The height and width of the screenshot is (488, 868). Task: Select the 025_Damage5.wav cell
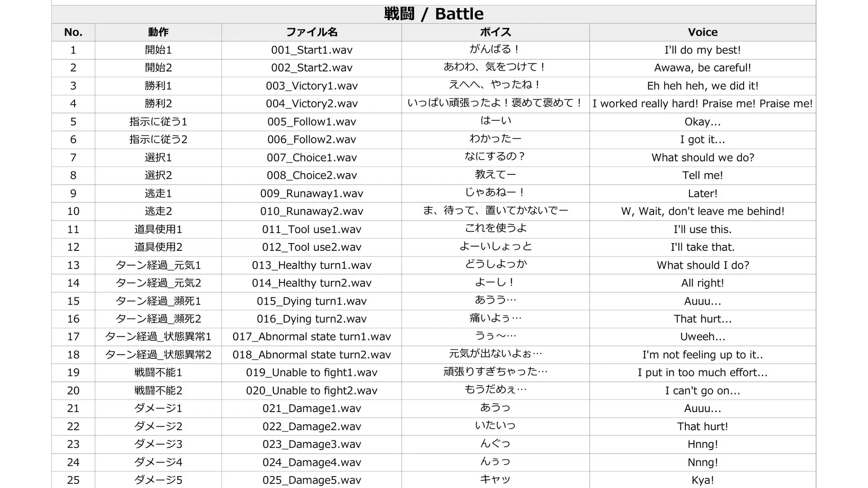click(x=311, y=480)
